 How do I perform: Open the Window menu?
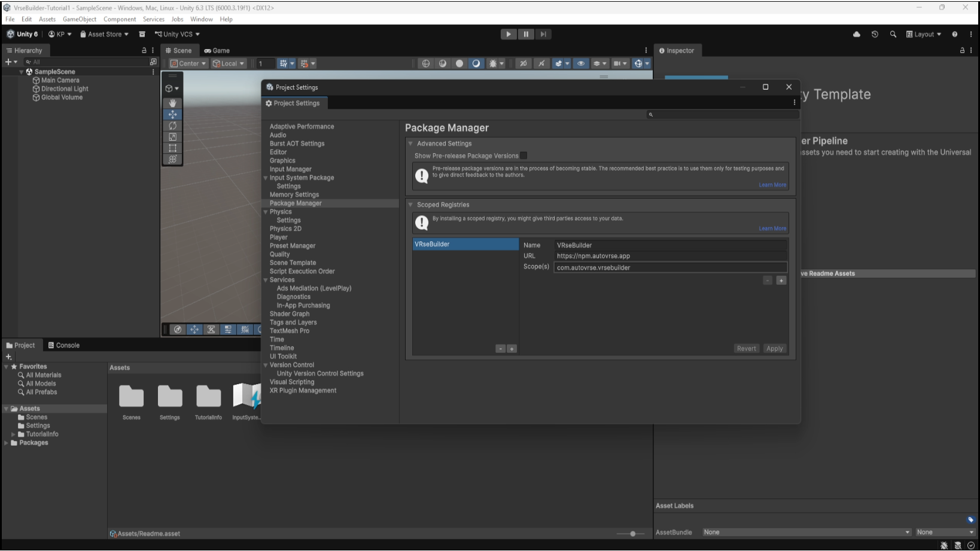pos(202,19)
